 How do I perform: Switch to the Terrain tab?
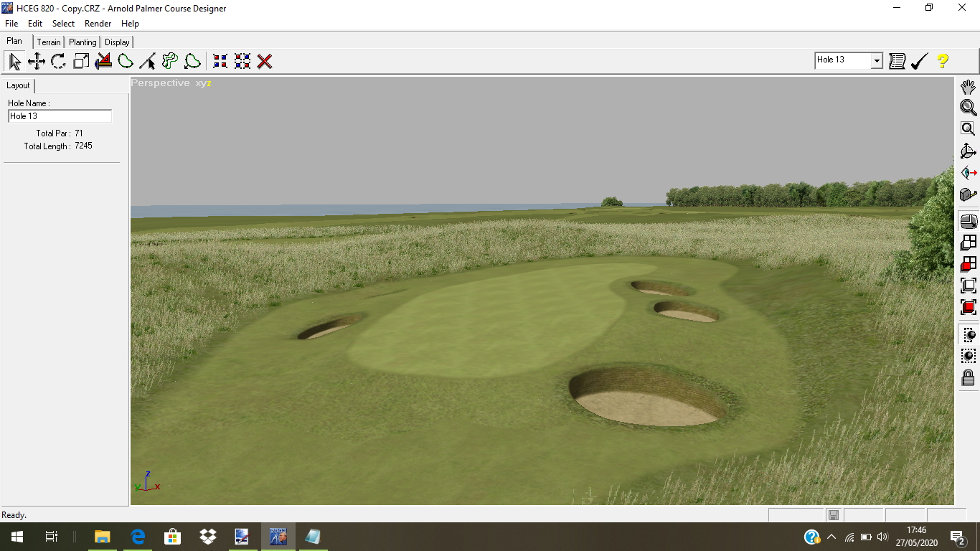click(48, 42)
